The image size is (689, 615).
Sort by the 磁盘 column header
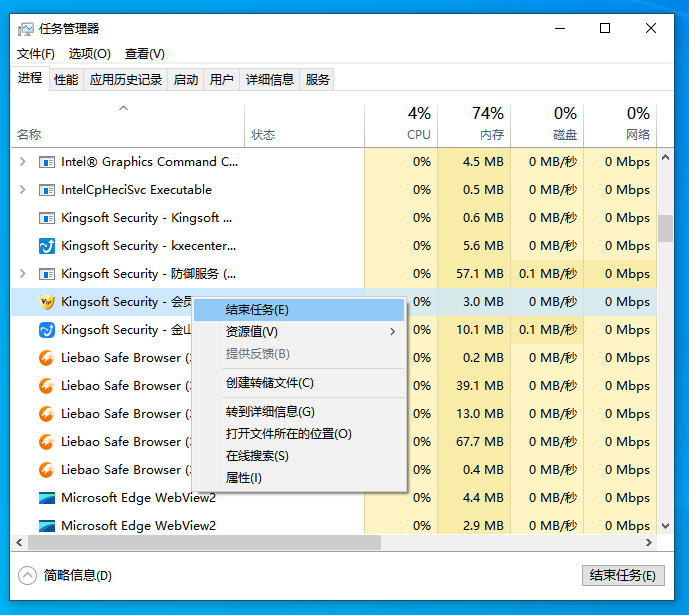point(547,125)
